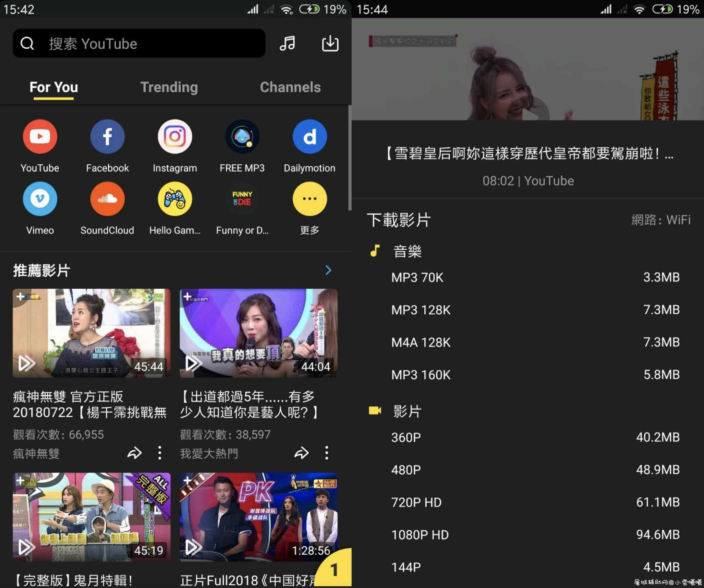The width and height of the screenshot is (704, 588).
Task: Switch to the For You tab
Action: 54,87
